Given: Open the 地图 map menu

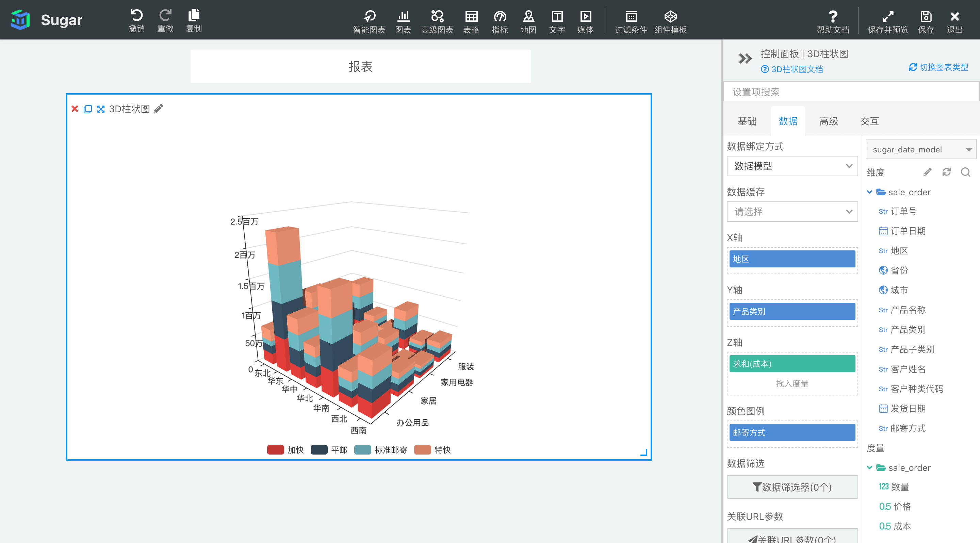Looking at the screenshot, I should point(528,22).
